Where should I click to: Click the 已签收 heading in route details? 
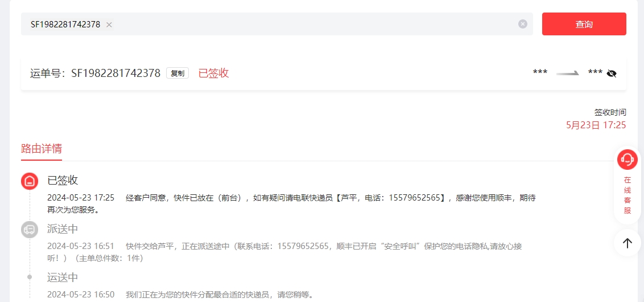coord(63,180)
